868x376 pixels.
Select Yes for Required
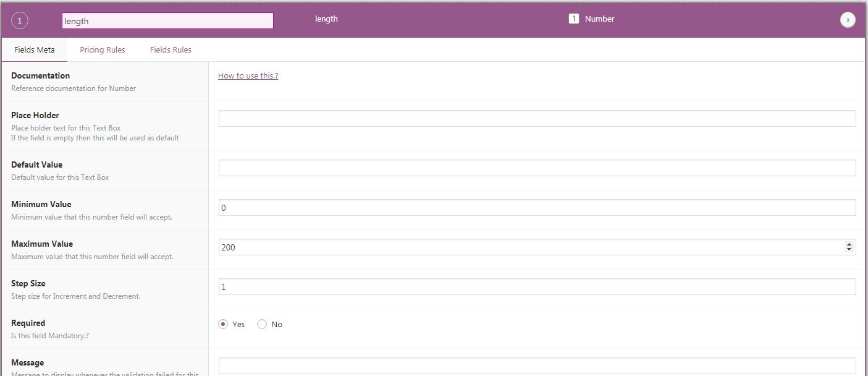tap(224, 324)
